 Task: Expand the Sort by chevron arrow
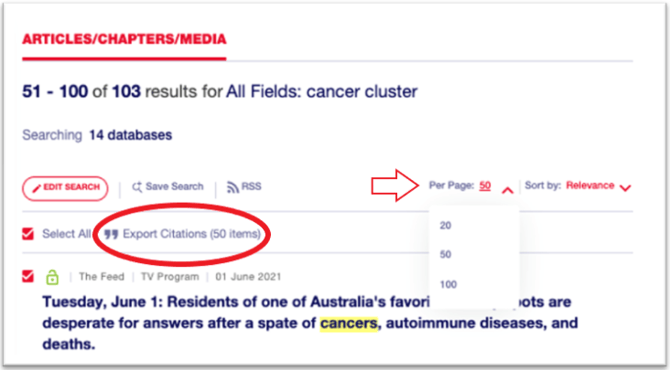tap(625, 188)
